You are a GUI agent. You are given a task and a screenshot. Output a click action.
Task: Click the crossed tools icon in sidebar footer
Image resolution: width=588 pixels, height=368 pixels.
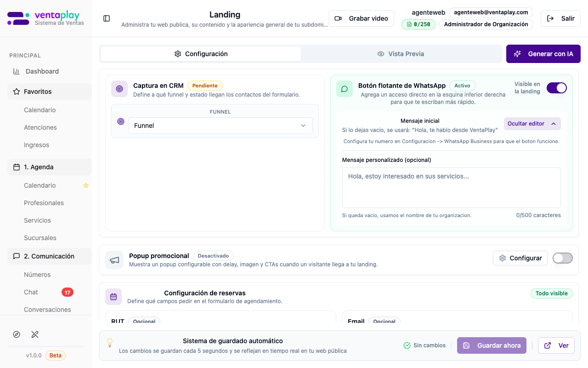point(35,334)
